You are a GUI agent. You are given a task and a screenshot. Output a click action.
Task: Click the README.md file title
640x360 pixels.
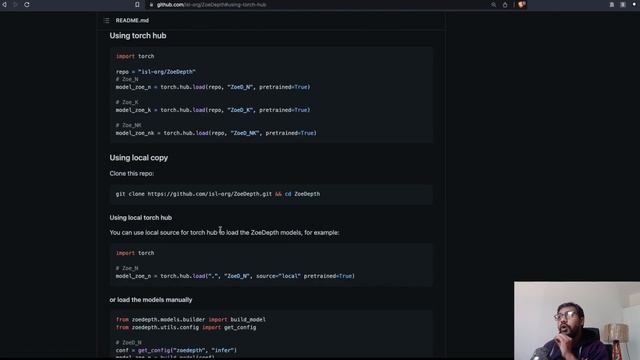132,20
